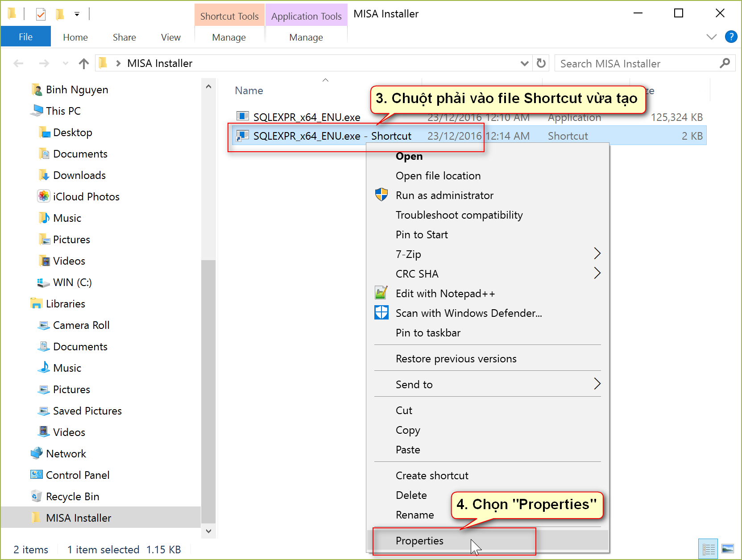The width and height of the screenshot is (742, 560).
Task: Switch to Details view icon
Action: click(x=708, y=548)
